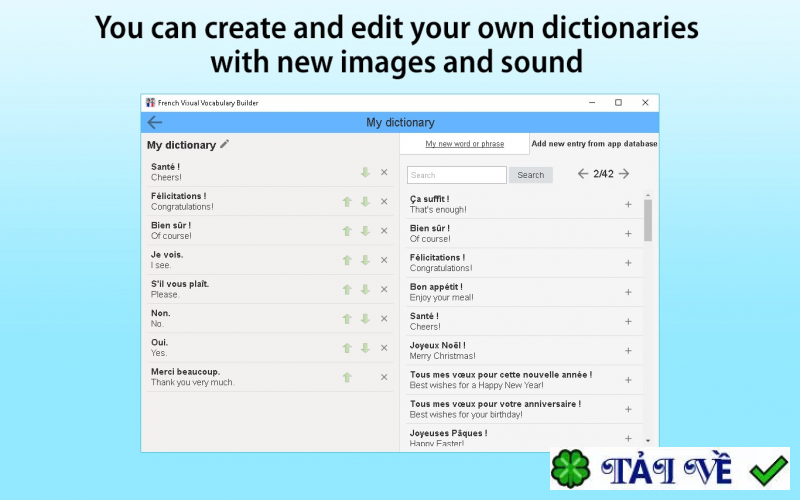
Task: Go to previous page of database entries
Action: click(x=583, y=174)
